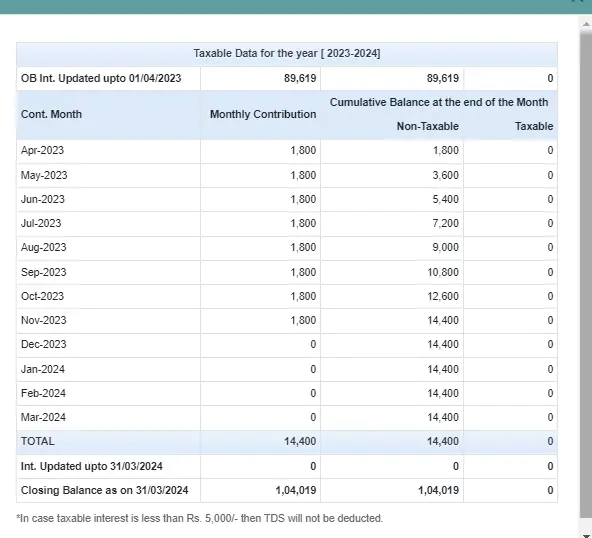The width and height of the screenshot is (592, 538).
Task: Click the taxable 0 for Mar-2024
Action: click(x=550, y=417)
